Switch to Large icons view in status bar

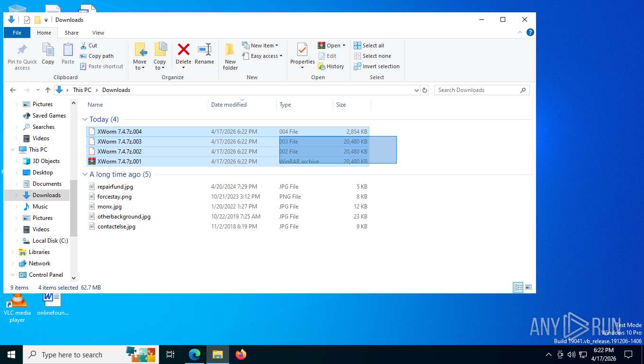[x=528, y=287]
